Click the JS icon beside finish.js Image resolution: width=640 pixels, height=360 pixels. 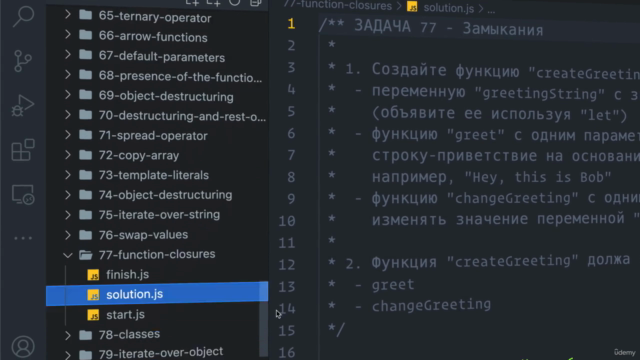coord(93,275)
